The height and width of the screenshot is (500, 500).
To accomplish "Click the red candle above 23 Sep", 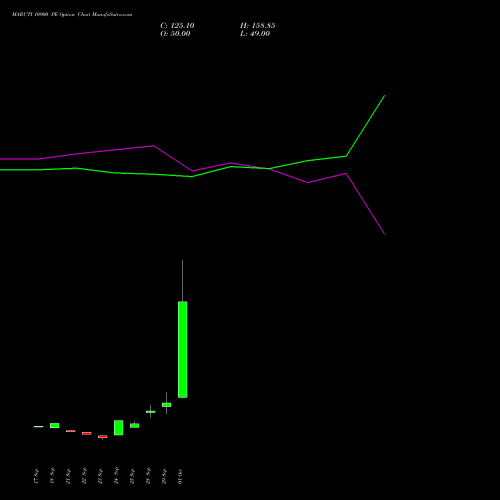I will (x=103, y=436).
